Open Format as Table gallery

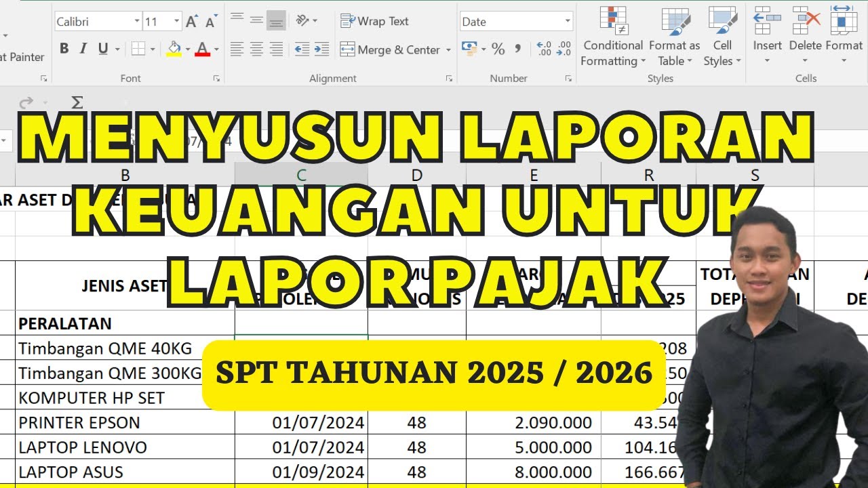tap(674, 37)
